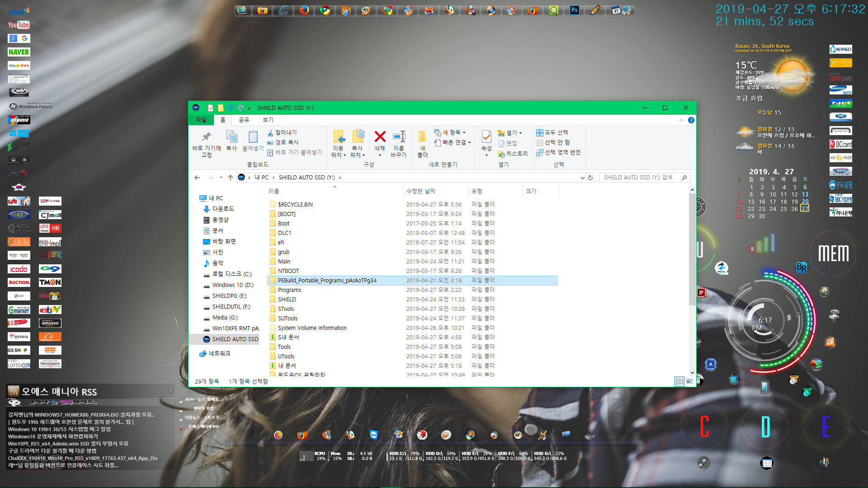Click the BCcard shortcut on right side
868x488 pixels.
point(840,144)
